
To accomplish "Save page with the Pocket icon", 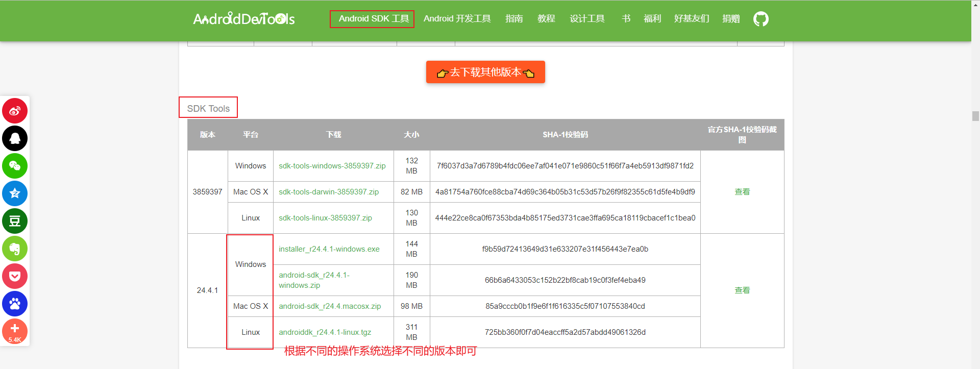I will click(x=15, y=276).
